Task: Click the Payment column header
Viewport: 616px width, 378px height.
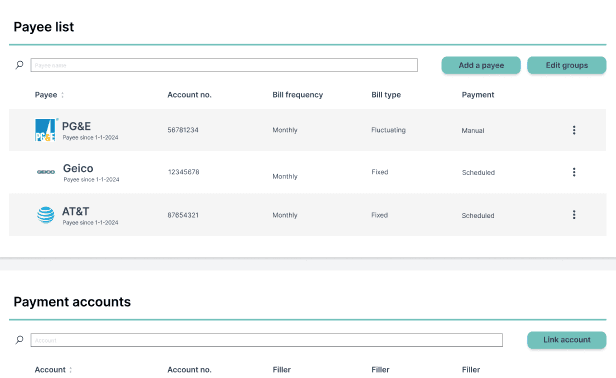Action: [478, 95]
